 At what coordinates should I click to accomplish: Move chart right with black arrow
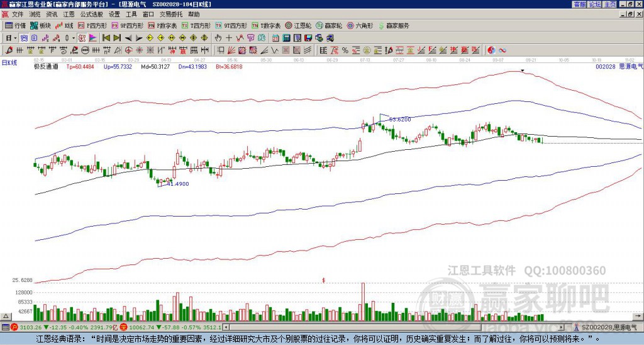(139, 38)
